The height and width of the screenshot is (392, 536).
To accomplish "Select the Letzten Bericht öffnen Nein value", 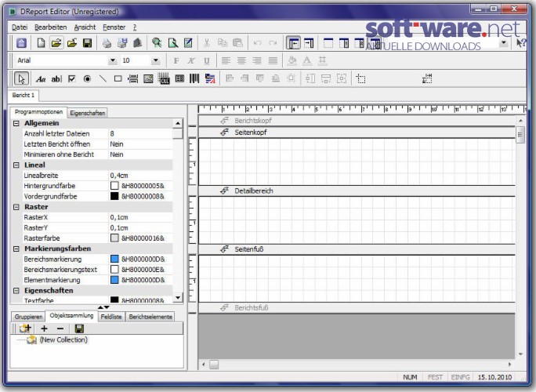I will [x=140, y=144].
